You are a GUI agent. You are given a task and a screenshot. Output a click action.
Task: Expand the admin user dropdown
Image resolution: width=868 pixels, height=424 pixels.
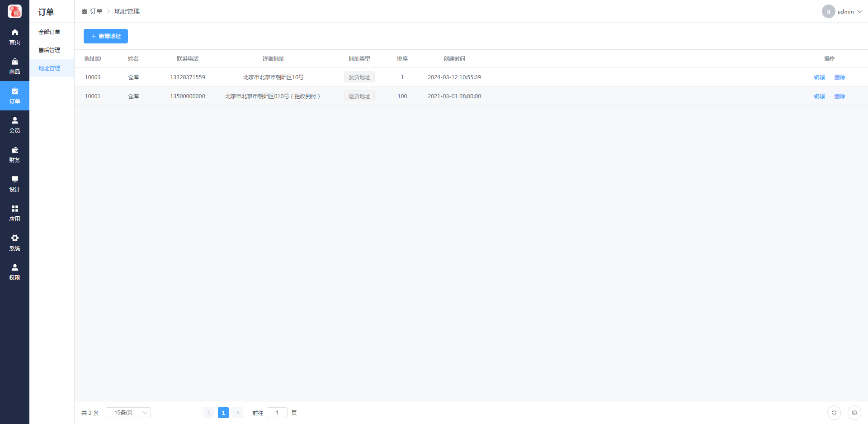842,11
